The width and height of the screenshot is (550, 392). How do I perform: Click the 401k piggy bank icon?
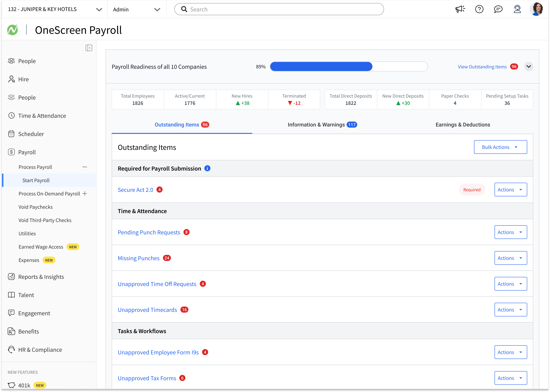pos(11,385)
